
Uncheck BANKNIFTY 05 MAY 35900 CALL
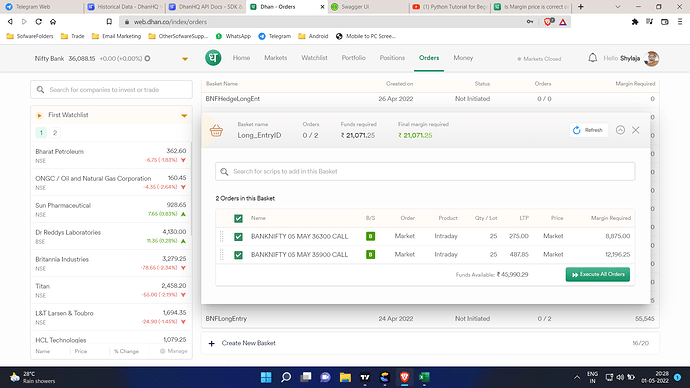point(238,255)
